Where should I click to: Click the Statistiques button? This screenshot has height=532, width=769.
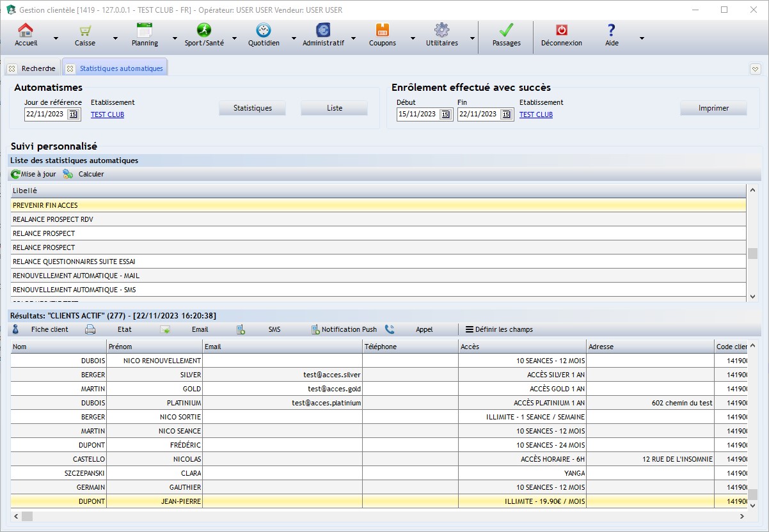tap(252, 108)
